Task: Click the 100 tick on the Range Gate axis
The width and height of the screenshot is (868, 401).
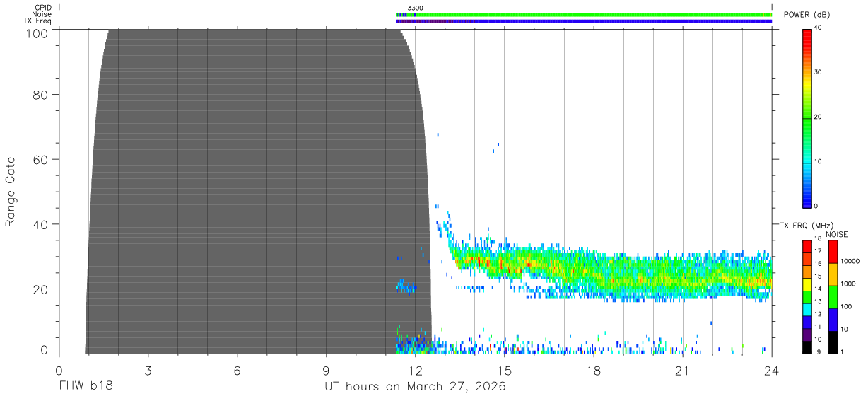Action: point(37,33)
